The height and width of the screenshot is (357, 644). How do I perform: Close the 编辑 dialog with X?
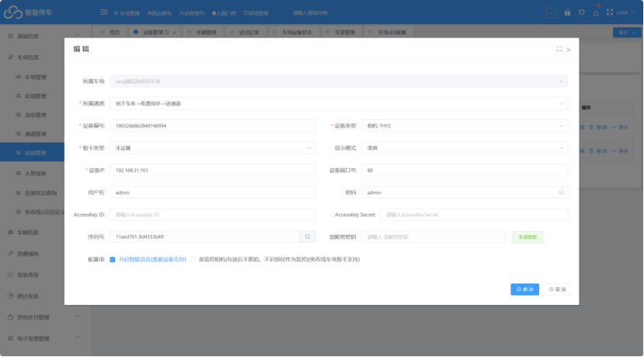[x=569, y=50]
